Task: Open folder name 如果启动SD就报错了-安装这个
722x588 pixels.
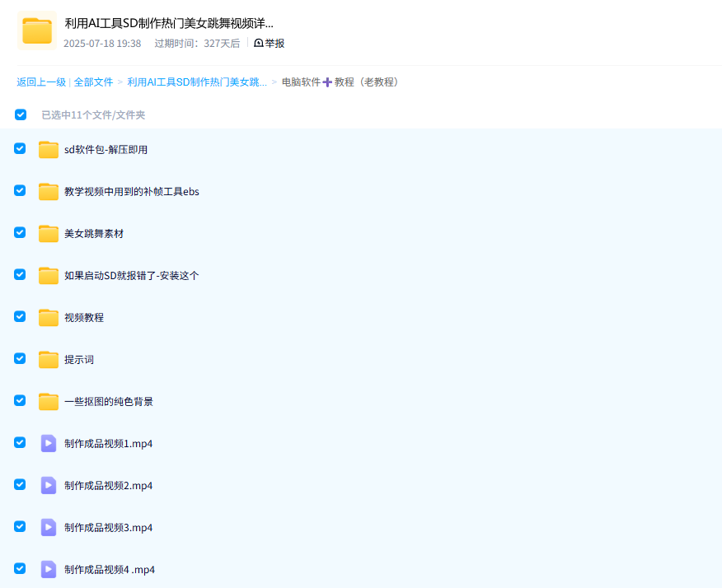Action: (132, 276)
